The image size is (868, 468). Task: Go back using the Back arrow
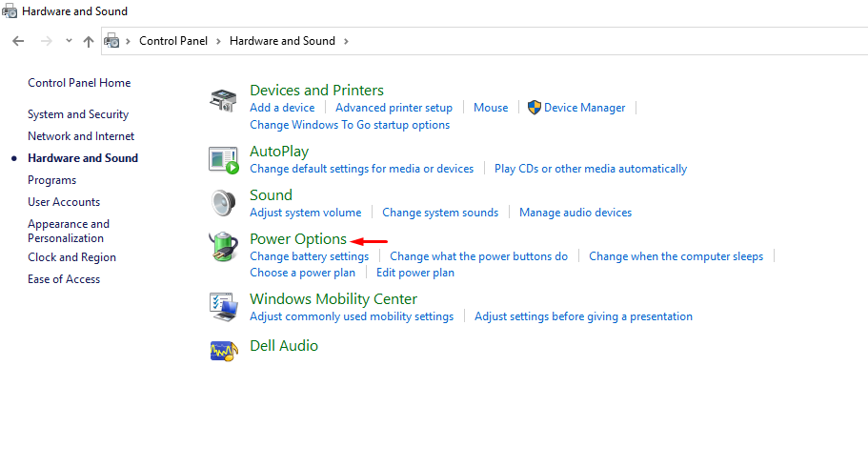(x=18, y=41)
